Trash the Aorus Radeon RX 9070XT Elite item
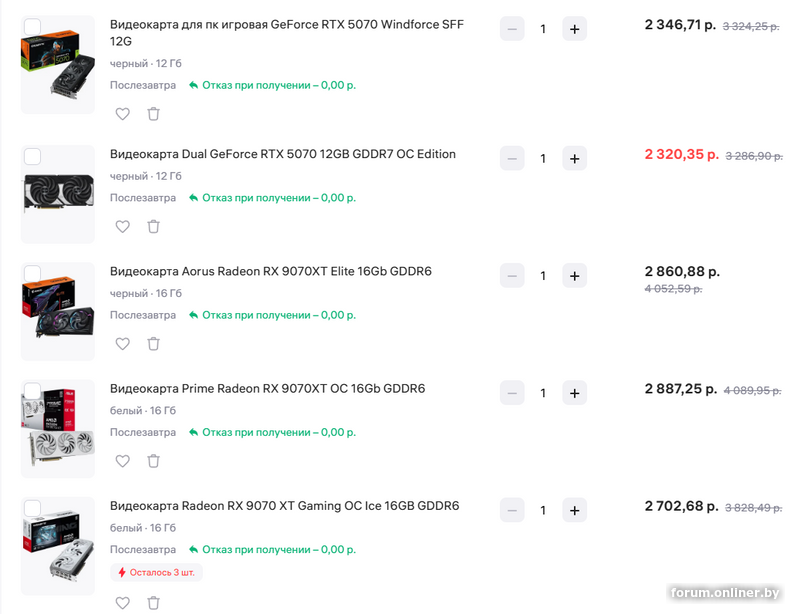Viewport: 800px width, 614px height. pos(153,344)
